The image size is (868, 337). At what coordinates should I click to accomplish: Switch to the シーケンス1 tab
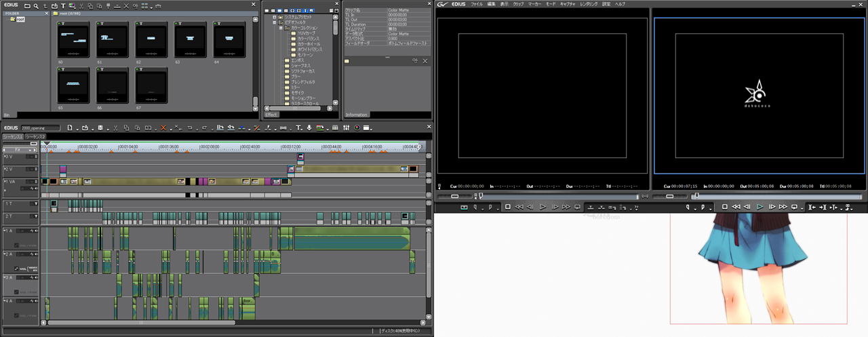12,137
